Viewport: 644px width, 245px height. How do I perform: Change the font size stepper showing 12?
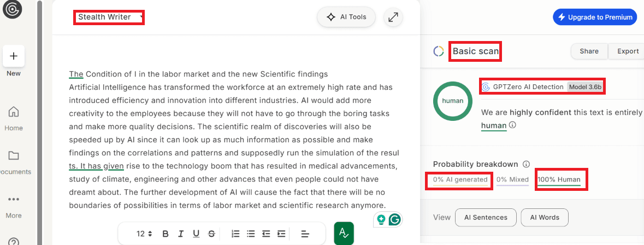coord(144,234)
